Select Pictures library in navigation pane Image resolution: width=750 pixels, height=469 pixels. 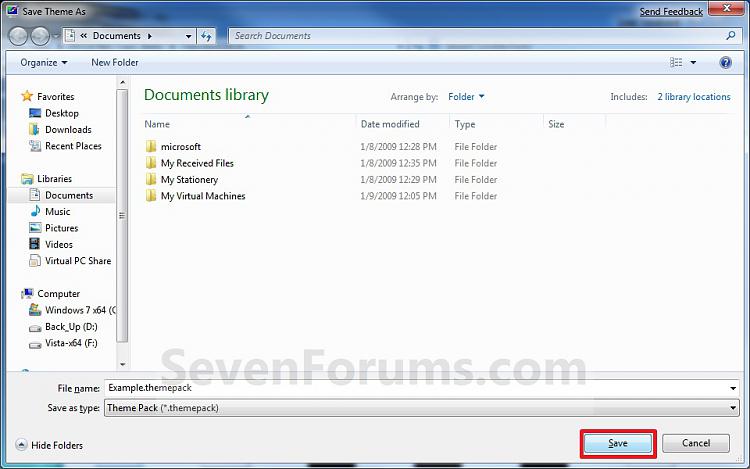click(61, 228)
